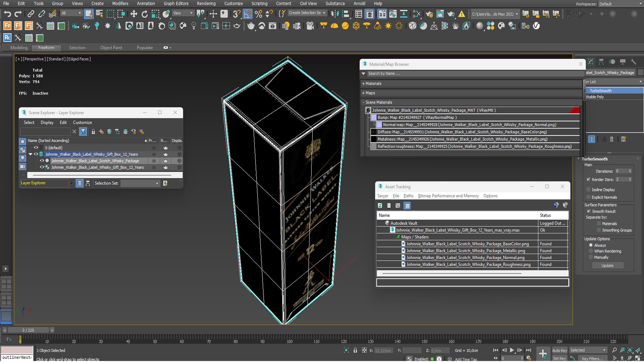Open the Graph Editors menu

pyautogui.click(x=176, y=3)
